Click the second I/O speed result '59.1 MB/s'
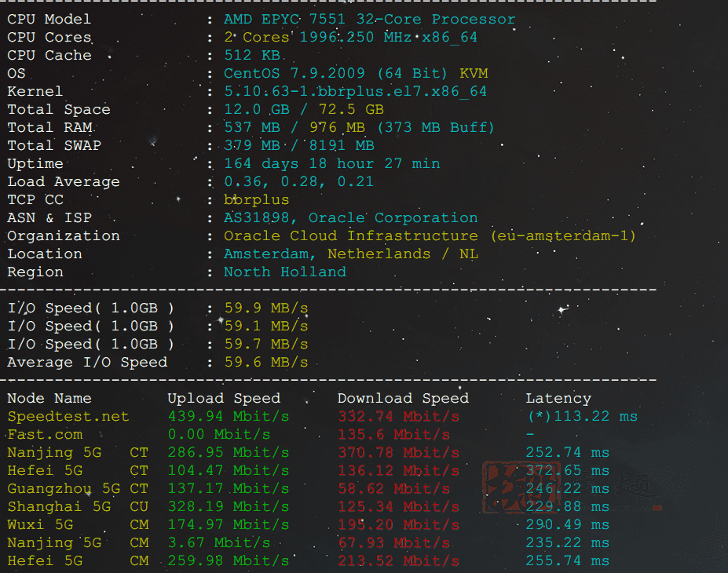 point(266,327)
